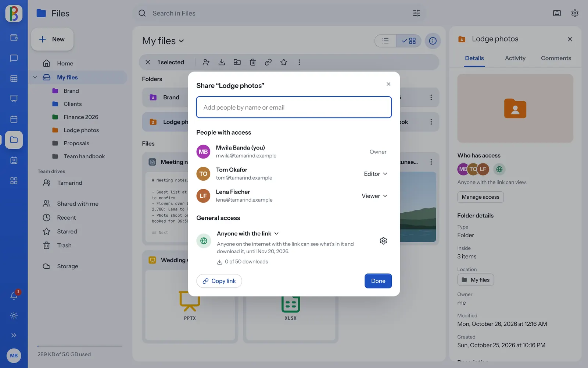
Task: Click the Manage access button
Action: 480,197
